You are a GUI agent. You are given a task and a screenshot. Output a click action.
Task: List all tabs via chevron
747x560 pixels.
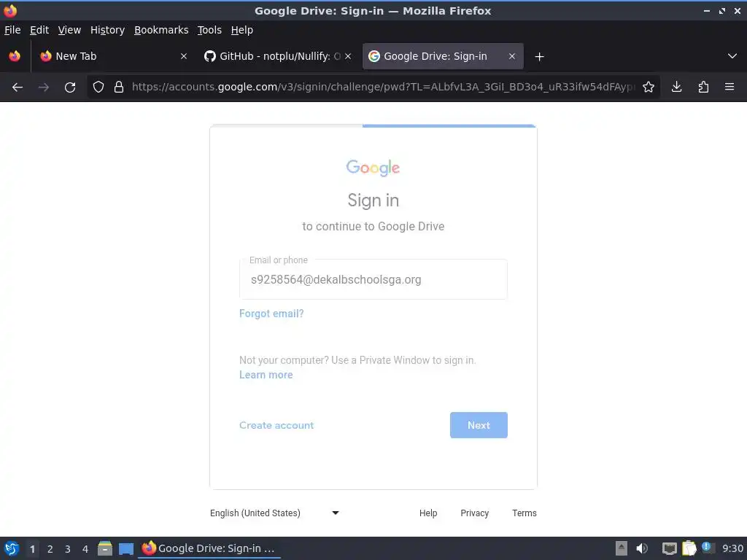(x=732, y=56)
